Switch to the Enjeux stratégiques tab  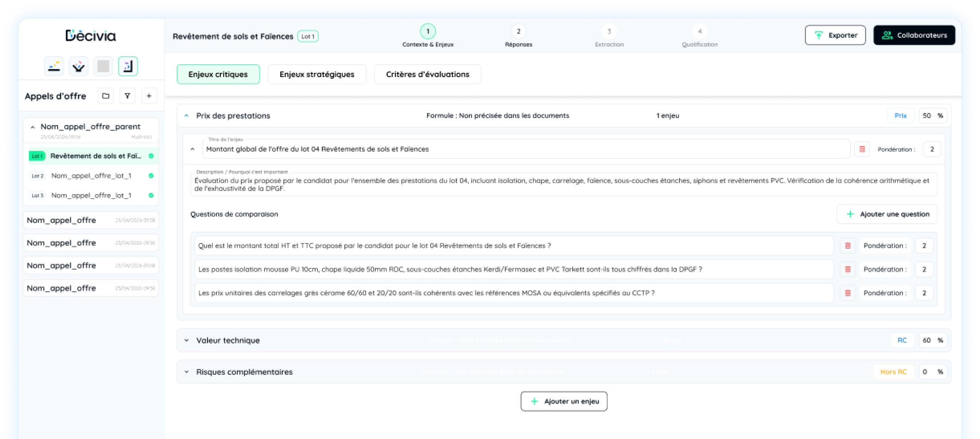(317, 74)
